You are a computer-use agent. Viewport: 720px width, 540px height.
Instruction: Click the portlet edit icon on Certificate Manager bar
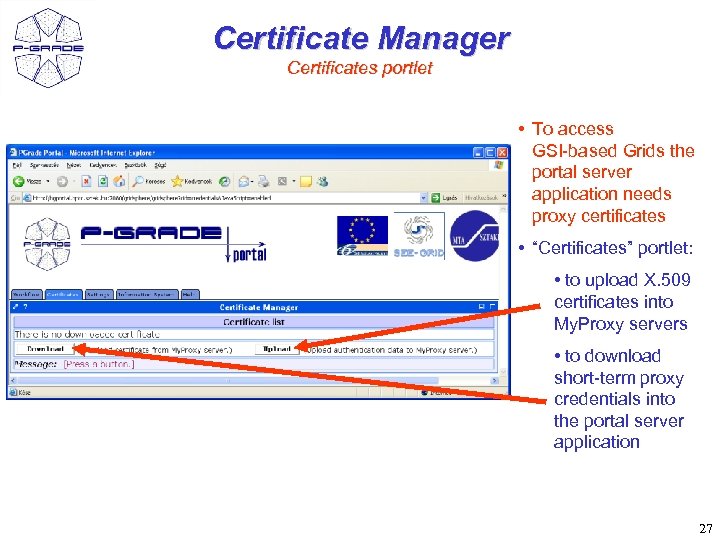pos(15,307)
